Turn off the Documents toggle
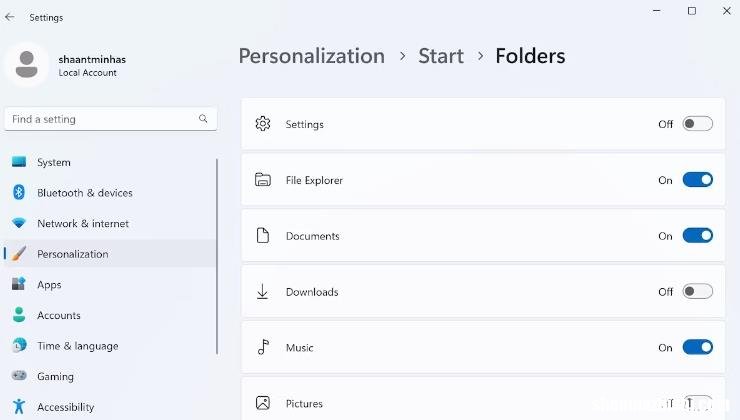 point(698,235)
